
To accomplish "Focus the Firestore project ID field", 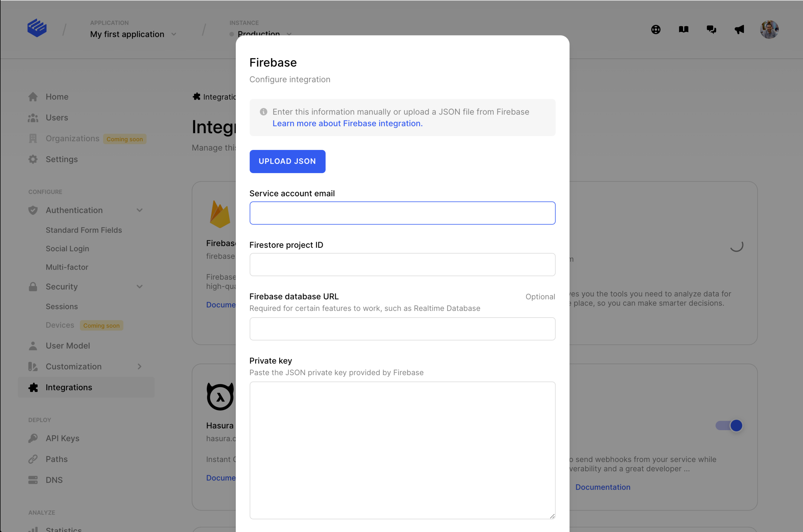I will click(402, 265).
